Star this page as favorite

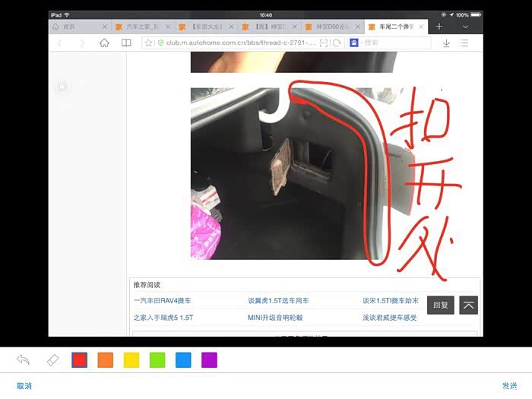(x=149, y=43)
